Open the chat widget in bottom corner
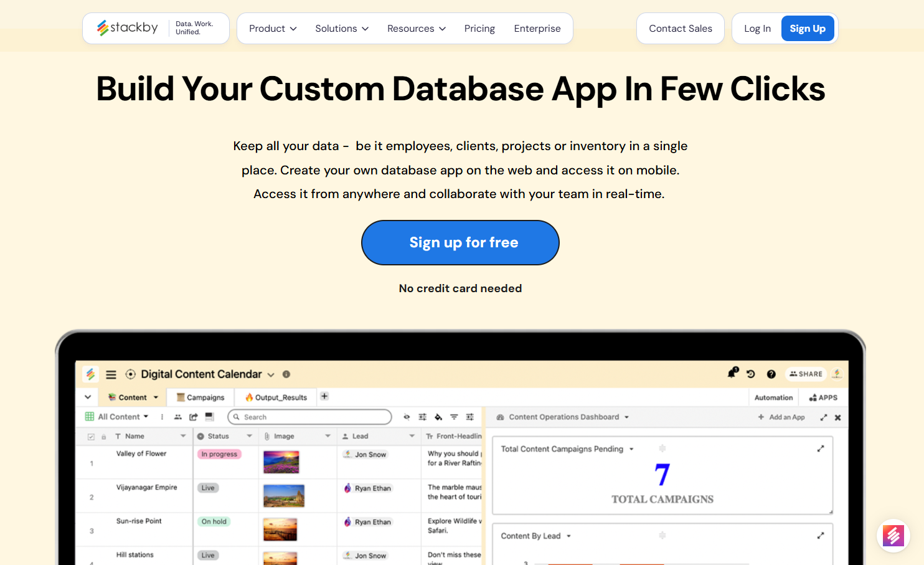 pyautogui.click(x=893, y=535)
